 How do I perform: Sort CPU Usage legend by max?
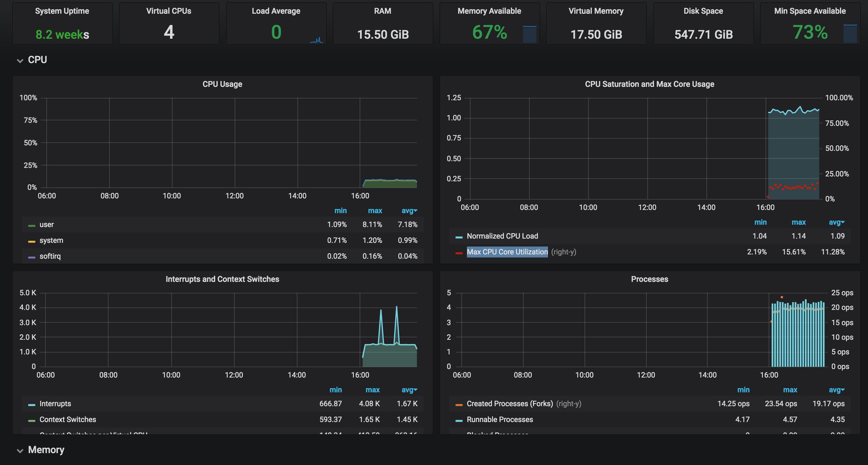click(x=375, y=211)
